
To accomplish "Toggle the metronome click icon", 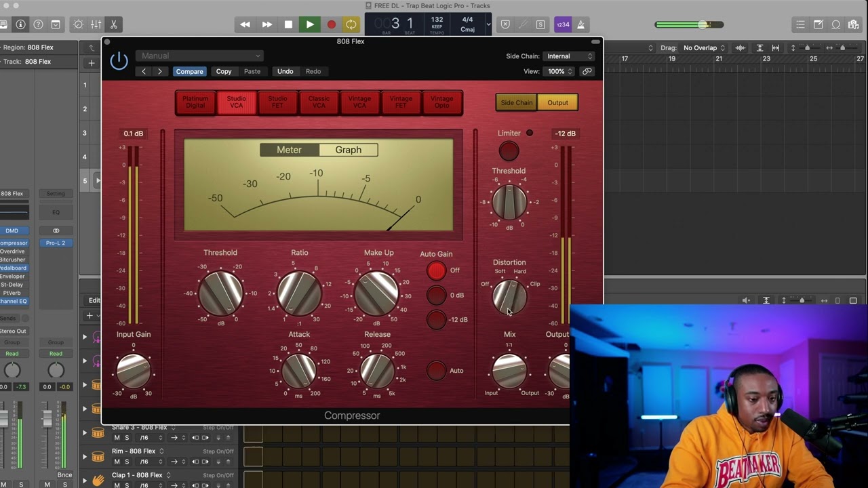I will (x=580, y=24).
